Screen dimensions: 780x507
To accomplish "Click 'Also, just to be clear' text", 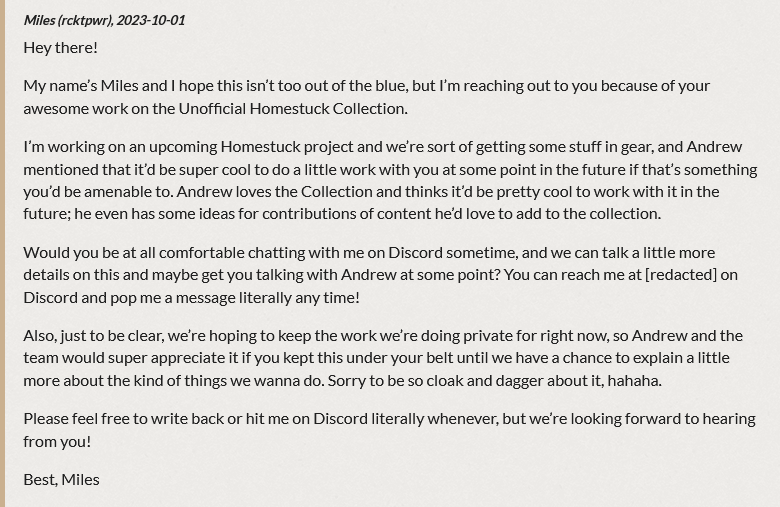I will pyautogui.click(x=94, y=336).
